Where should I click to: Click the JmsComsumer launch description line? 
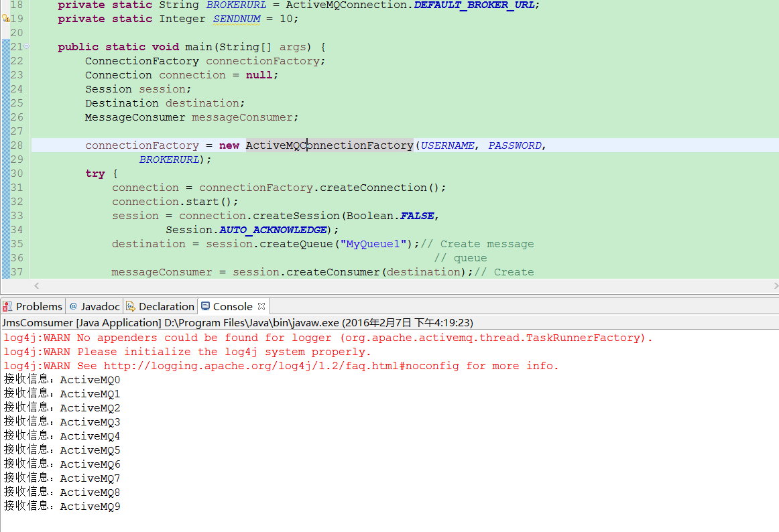click(x=237, y=323)
